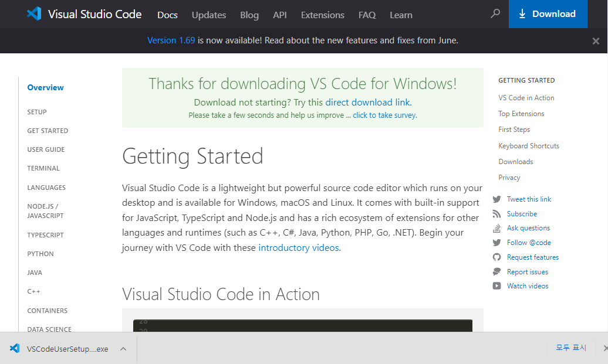Viewport: 608px width, 364px height.
Task: Expand the TYPESCRIPT sidebar section
Action: click(45, 235)
